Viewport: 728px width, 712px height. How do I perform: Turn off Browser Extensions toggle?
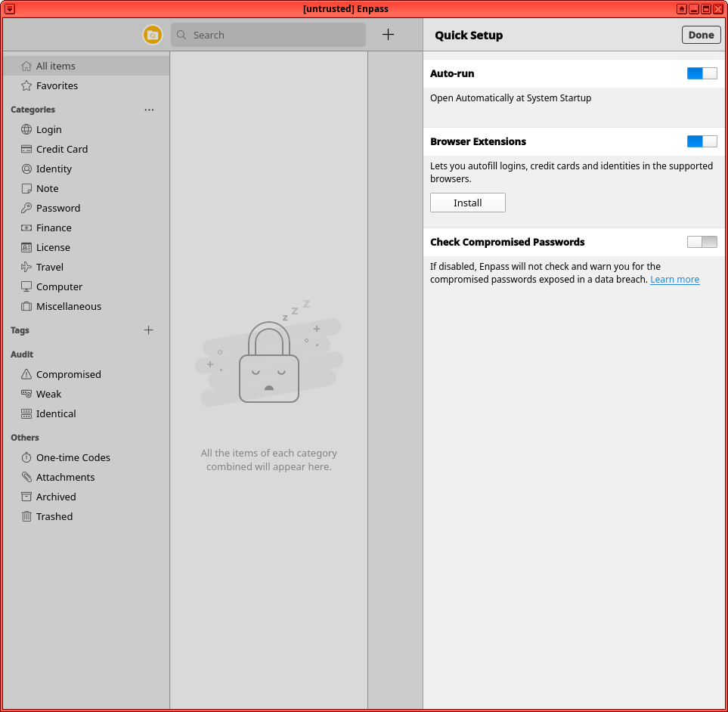click(702, 141)
